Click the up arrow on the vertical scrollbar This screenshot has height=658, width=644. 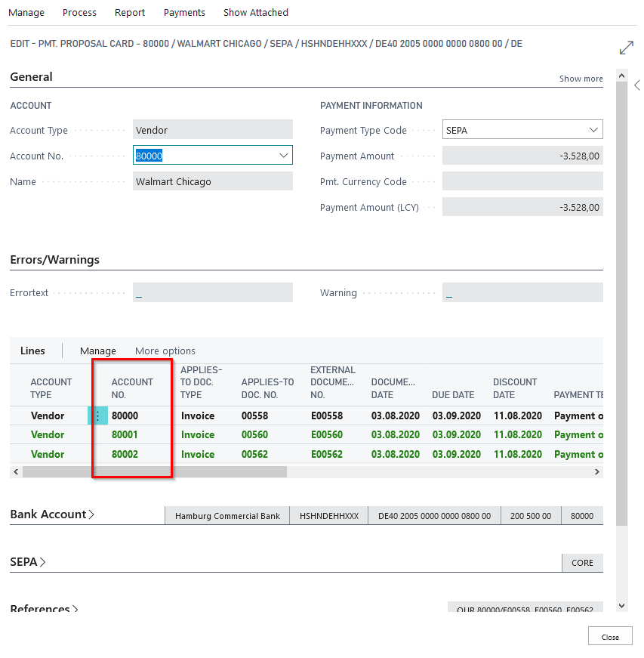pos(621,74)
